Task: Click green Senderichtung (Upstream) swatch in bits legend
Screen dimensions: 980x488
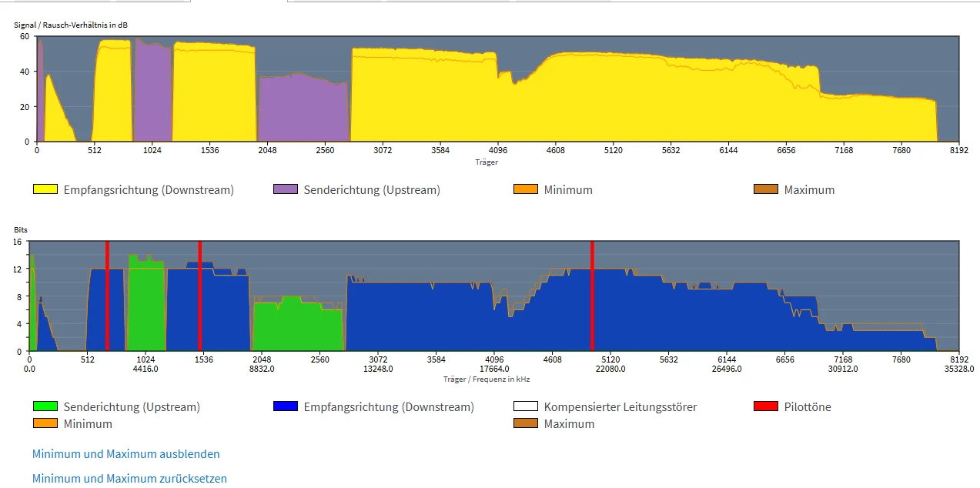Action: [45, 406]
